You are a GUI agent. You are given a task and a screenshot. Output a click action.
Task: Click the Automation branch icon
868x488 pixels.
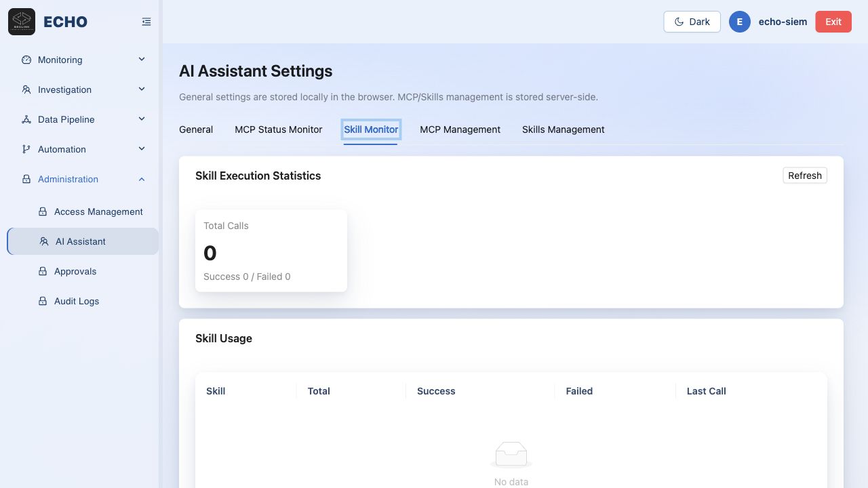[x=26, y=149]
